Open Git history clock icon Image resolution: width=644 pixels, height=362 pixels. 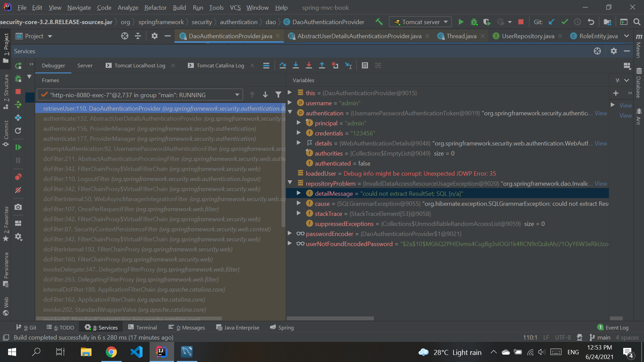click(578, 22)
